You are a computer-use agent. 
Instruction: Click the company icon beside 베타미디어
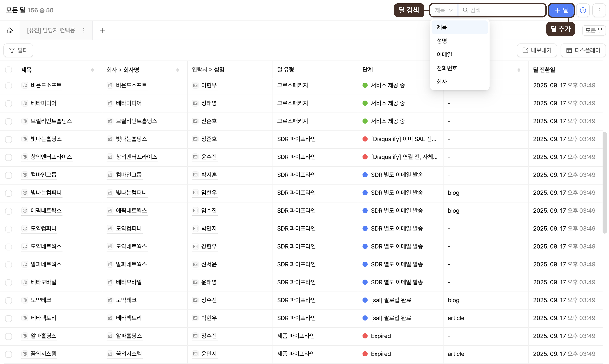pyautogui.click(x=110, y=103)
